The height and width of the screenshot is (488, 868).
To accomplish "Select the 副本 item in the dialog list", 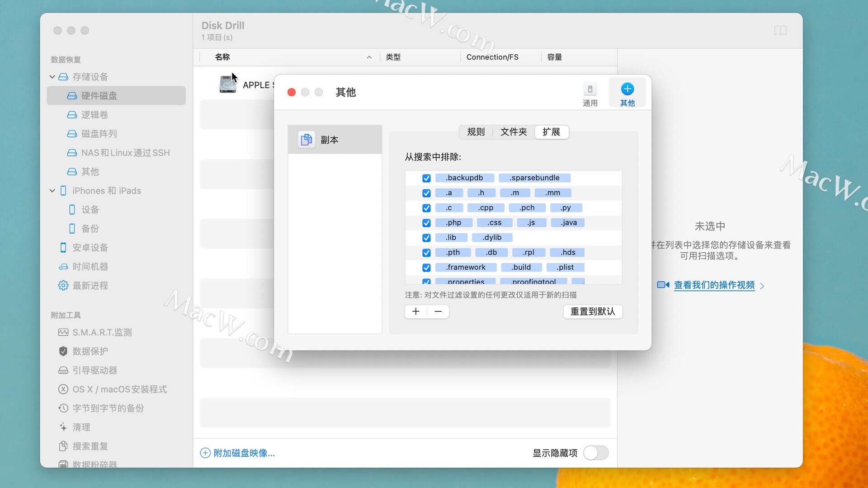I will [x=335, y=140].
